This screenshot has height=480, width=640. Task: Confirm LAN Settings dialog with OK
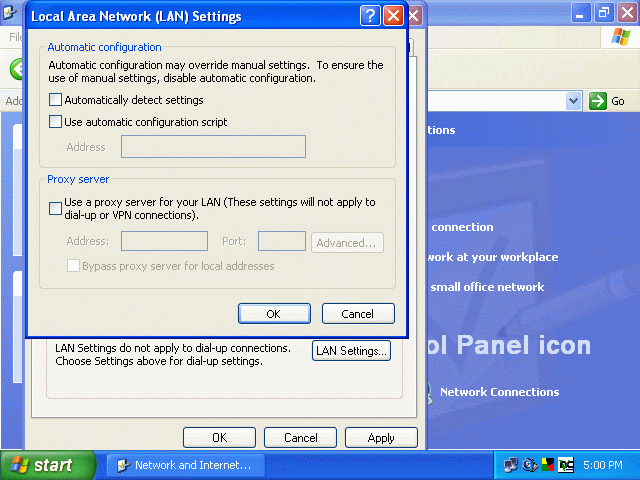coord(274,313)
